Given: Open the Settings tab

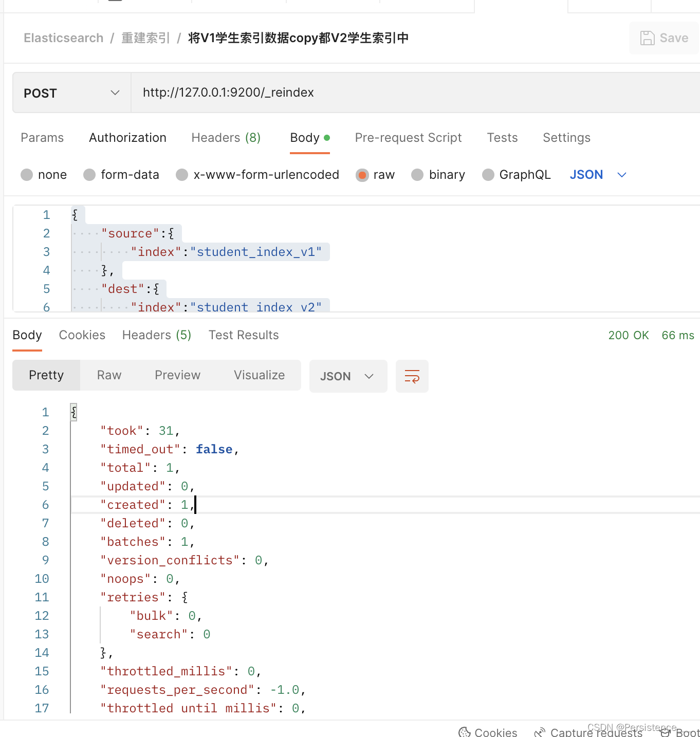Looking at the screenshot, I should (x=567, y=138).
